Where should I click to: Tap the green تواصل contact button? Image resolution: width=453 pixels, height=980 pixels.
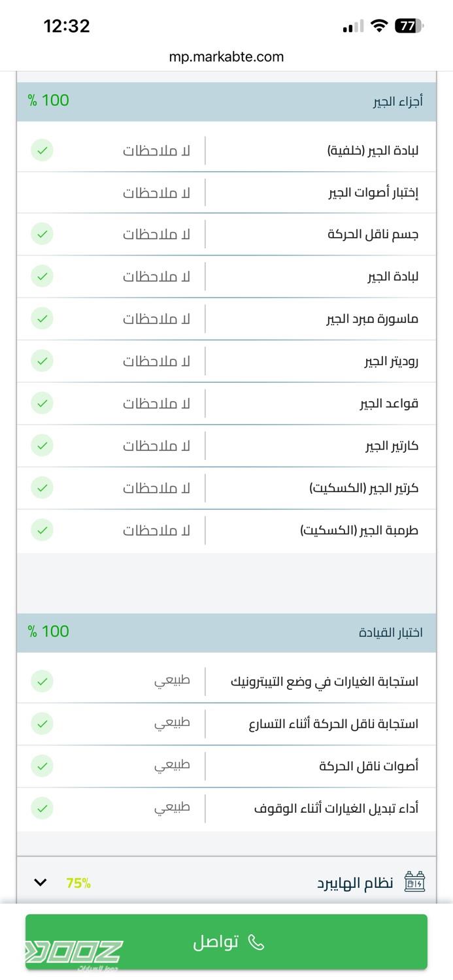226,941
